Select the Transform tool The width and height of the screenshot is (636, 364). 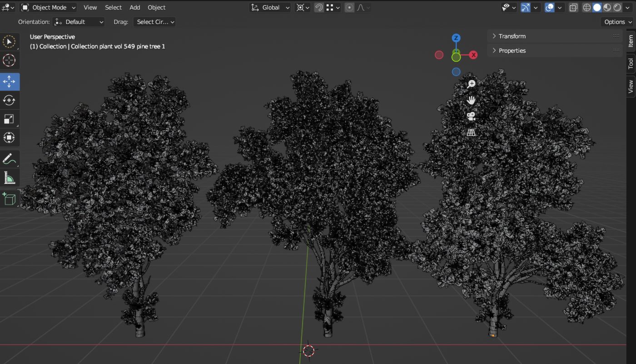(x=9, y=138)
